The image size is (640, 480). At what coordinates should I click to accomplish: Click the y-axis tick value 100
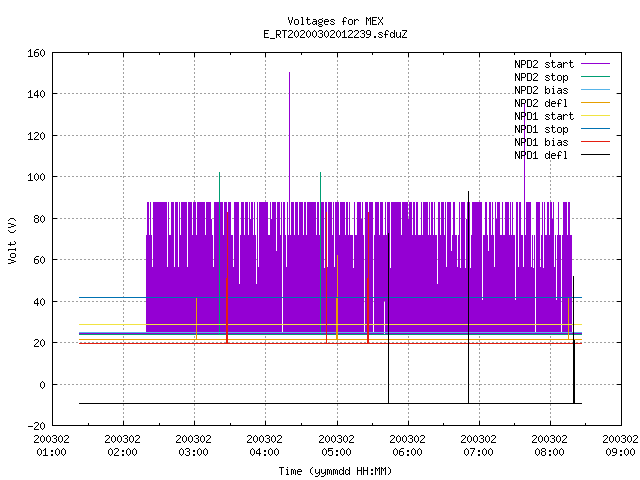[x=36, y=177]
